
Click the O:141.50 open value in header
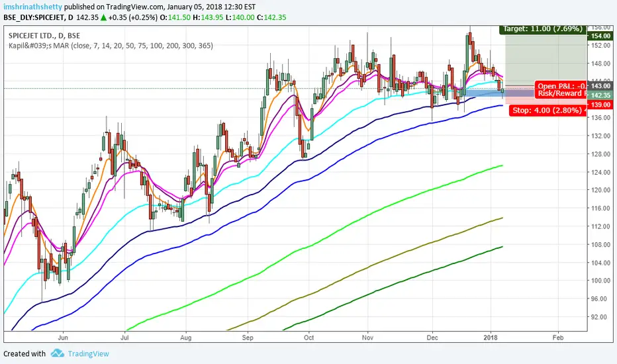(x=175, y=17)
